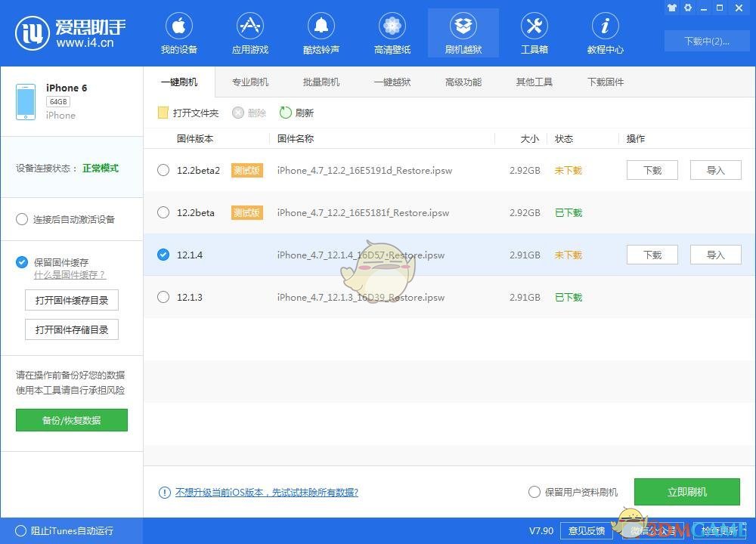Open the 应用游戏 App Store icon
This screenshot has width=756, height=544.
point(249,27)
